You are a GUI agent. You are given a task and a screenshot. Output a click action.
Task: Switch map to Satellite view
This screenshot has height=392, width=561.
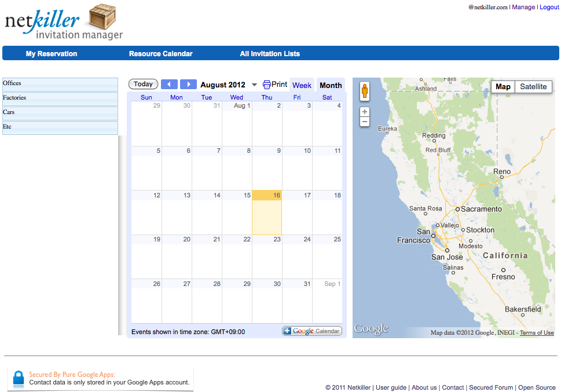pyautogui.click(x=533, y=87)
